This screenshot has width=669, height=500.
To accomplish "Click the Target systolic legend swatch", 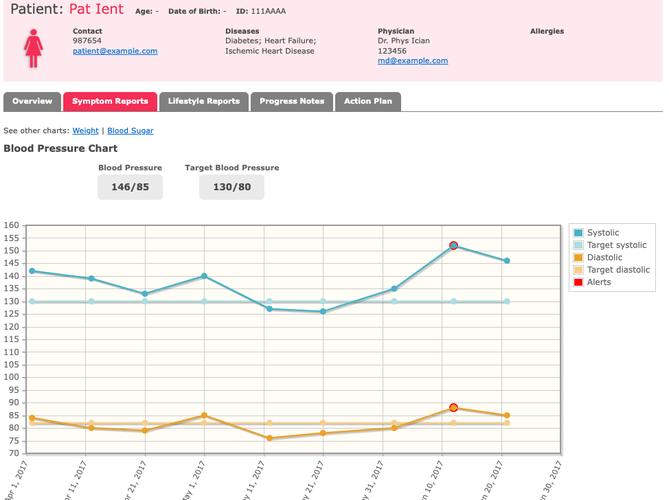I will click(x=578, y=245).
